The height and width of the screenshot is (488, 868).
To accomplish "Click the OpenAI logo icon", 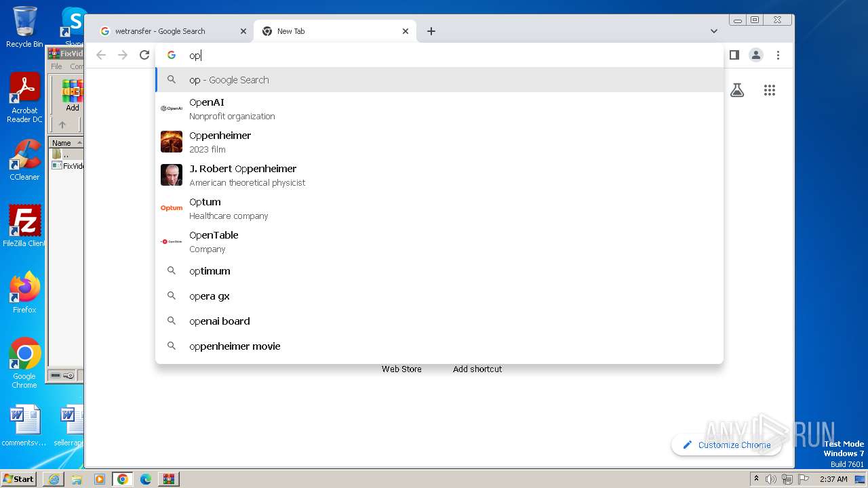I will click(x=172, y=108).
